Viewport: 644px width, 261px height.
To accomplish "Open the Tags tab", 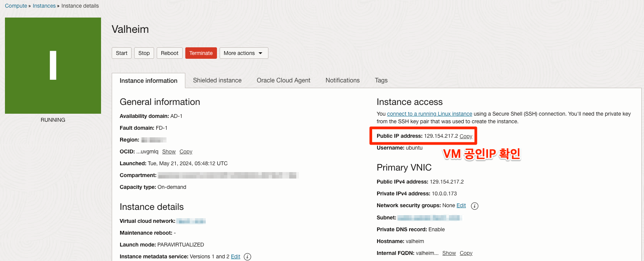I will pyautogui.click(x=381, y=80).
